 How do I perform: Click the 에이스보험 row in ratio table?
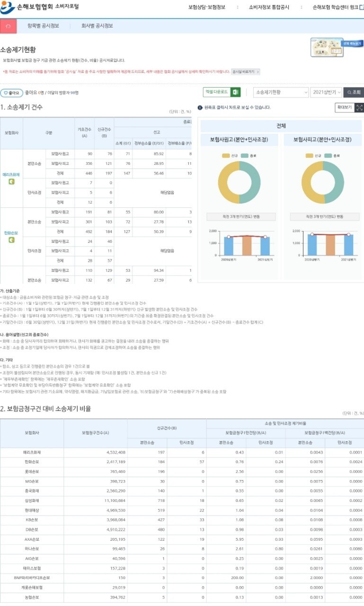[x=182, y=568]
